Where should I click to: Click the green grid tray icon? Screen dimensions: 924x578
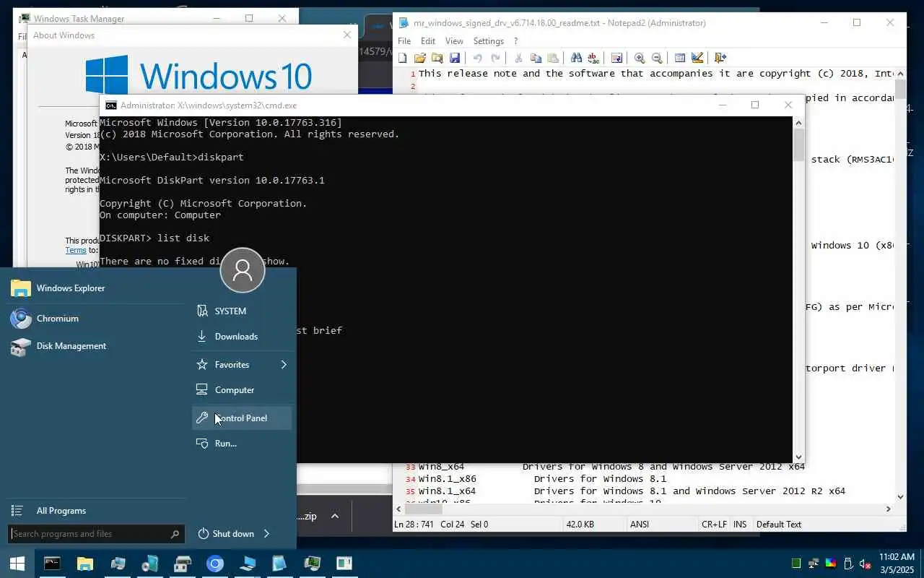(x=796, y=564)
